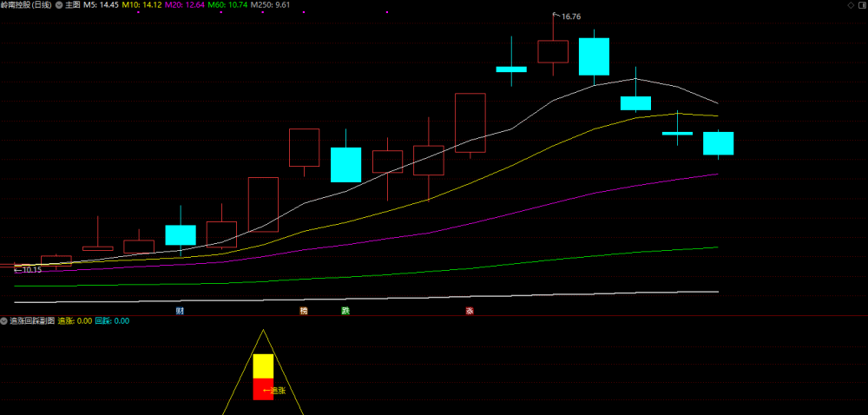
Task: Expand the dropdown arrow beside 岭南控股(日线)
Action: point(59,5)
